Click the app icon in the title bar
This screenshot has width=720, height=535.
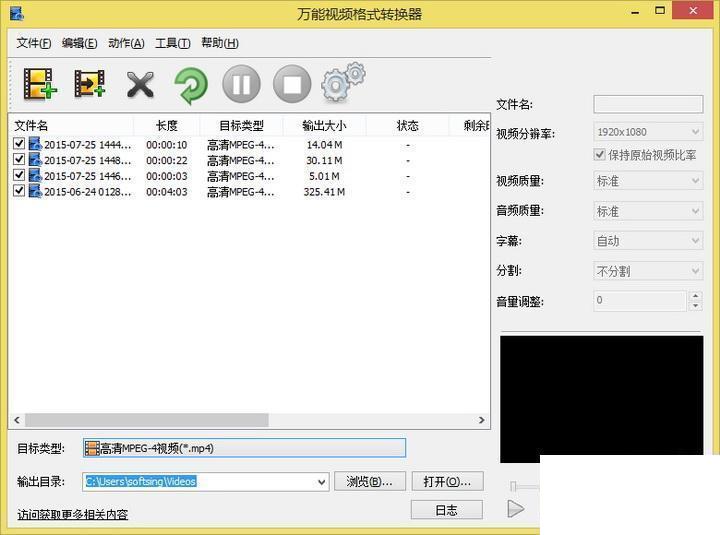click(17, 13)
